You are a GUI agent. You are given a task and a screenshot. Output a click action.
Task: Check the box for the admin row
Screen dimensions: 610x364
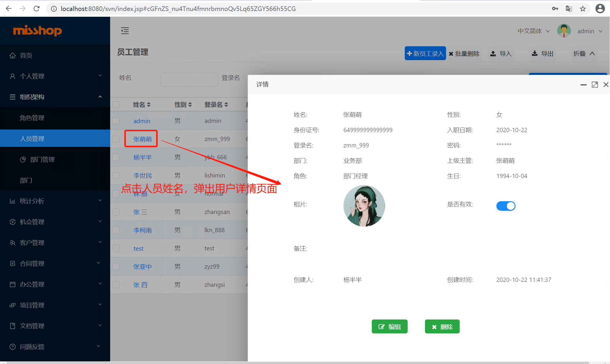[116, 121]
